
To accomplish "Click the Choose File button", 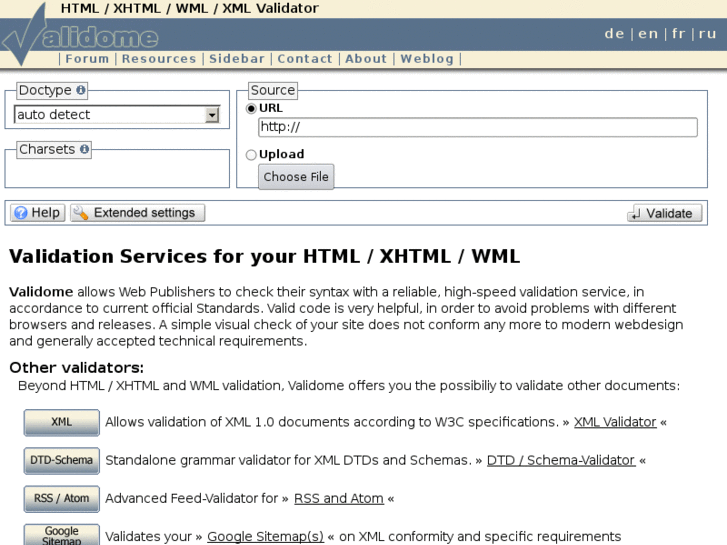I will point(296,177).
